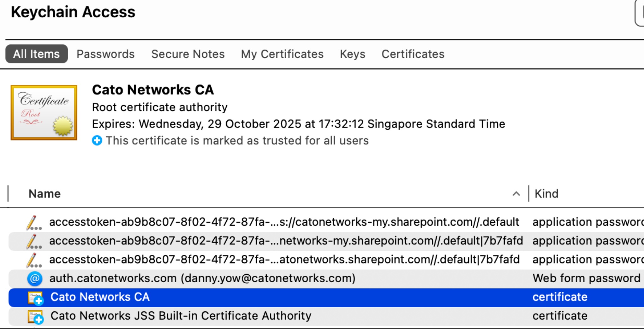644x329 pixels.
Task: Select accesstoken entry ending s://catonetworks-my.sharepoint.com//.default
Action: pyautogui.click(x=284, y=222)
